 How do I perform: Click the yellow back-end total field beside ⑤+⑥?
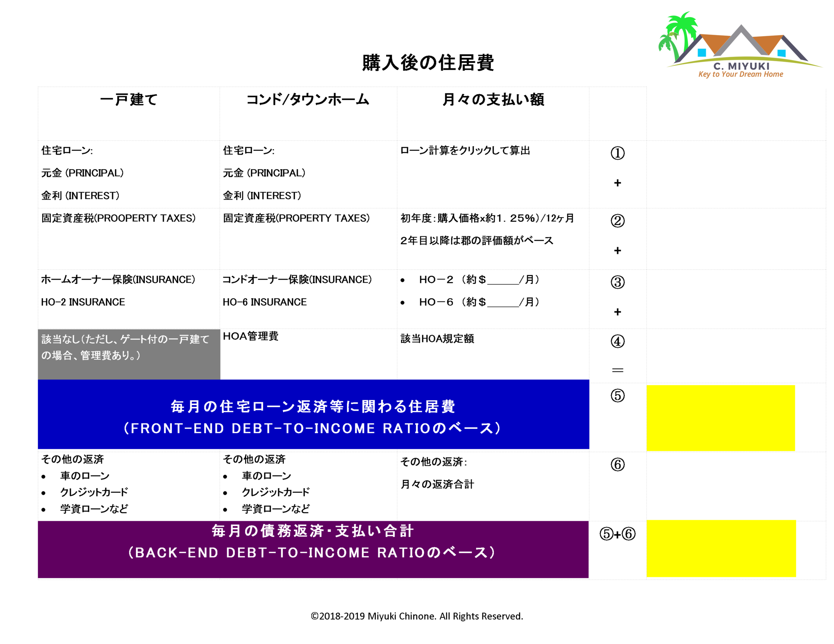(721, 549)
